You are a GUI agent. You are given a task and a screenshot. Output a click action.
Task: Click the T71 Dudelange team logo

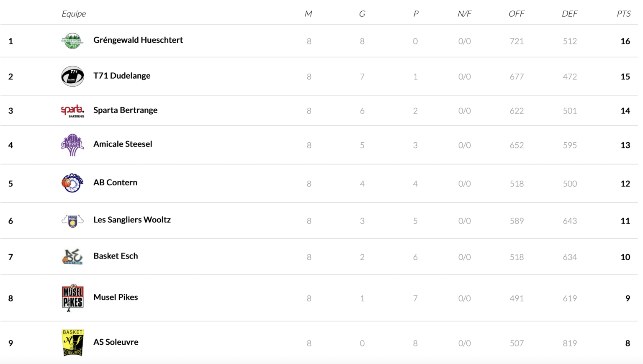72,76
